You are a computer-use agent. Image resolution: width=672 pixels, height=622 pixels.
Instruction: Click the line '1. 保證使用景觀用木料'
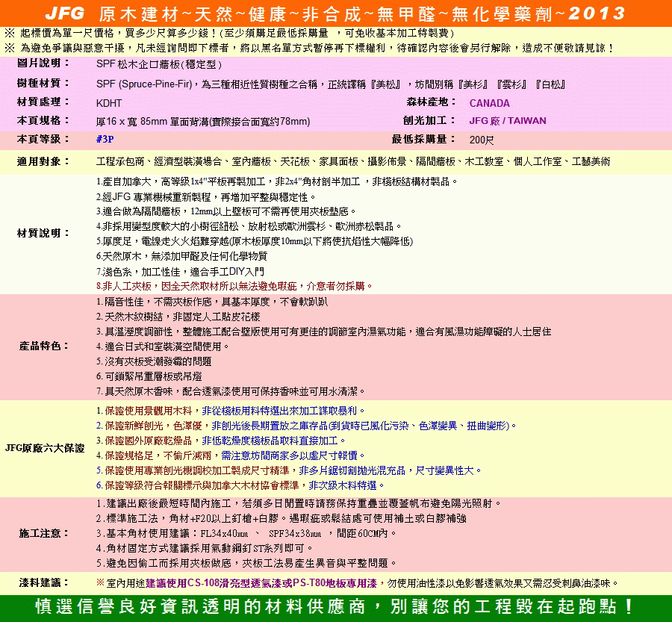[x=231, y=411]
